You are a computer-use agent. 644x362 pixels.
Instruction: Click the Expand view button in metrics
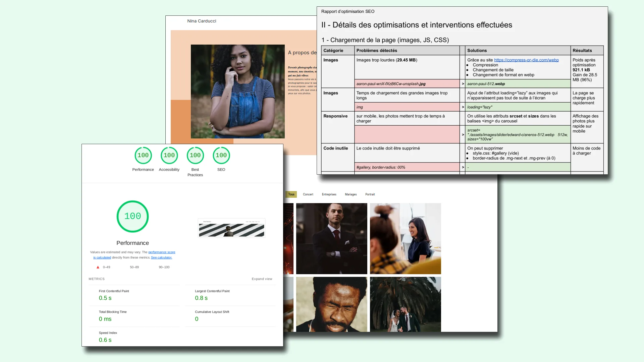(x=261, y=279)
